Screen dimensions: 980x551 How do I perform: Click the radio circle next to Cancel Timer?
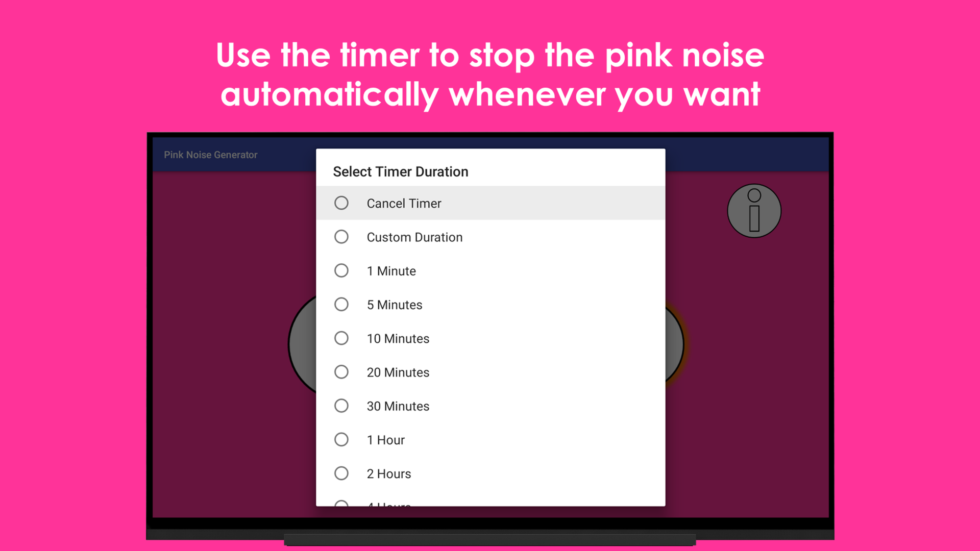click(x=341, y=203)
